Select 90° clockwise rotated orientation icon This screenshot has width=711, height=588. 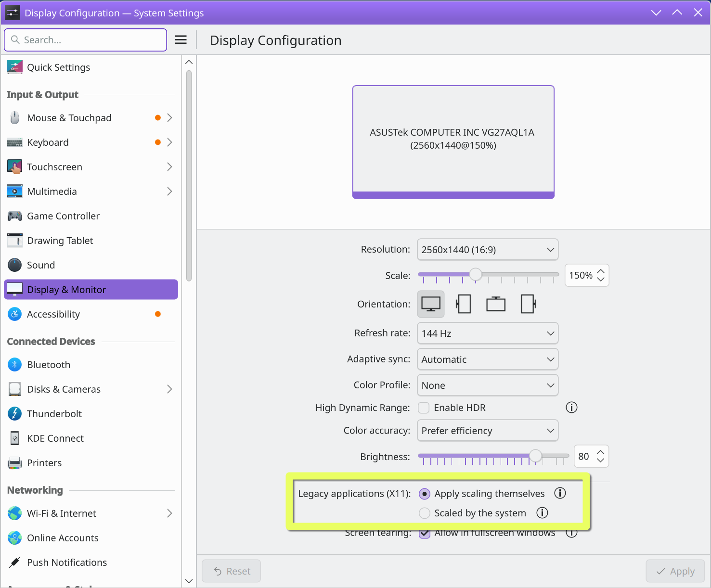pyautogui.click(x=463, y=304)
